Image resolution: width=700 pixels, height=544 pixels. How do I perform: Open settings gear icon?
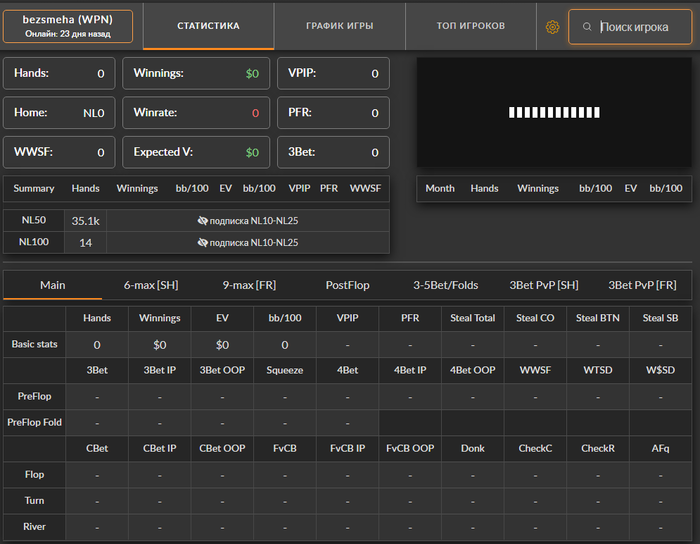point(552,27)
